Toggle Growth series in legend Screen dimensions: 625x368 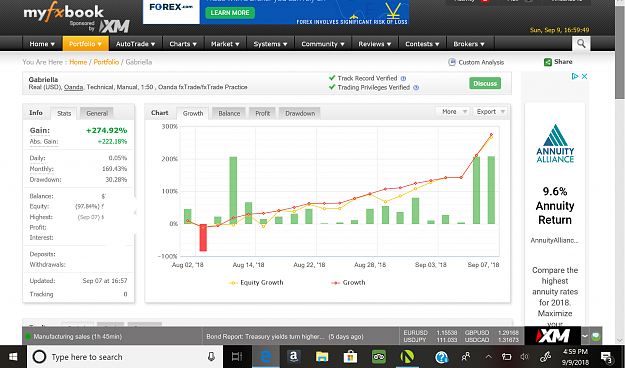click(348, 283)
